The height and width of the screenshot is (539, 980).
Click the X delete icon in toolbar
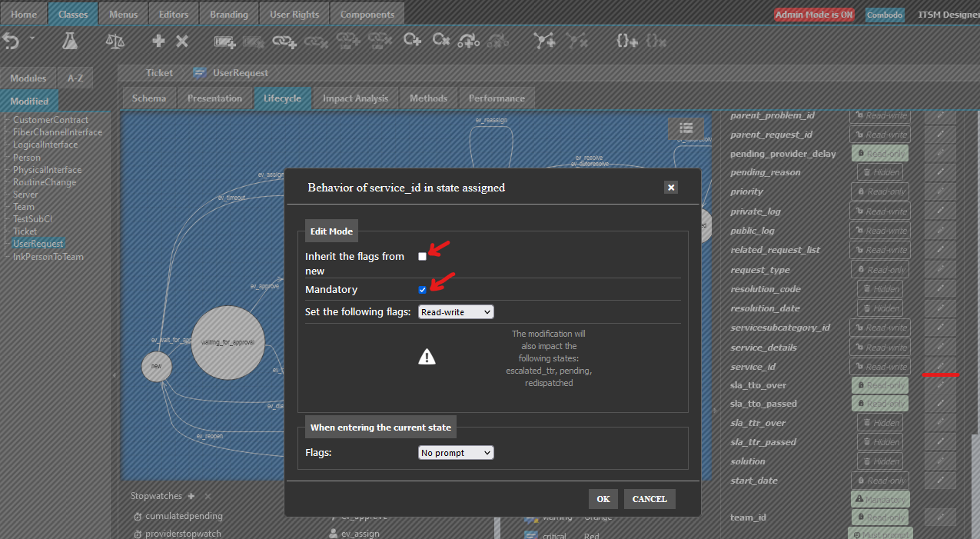click(182, 42)
